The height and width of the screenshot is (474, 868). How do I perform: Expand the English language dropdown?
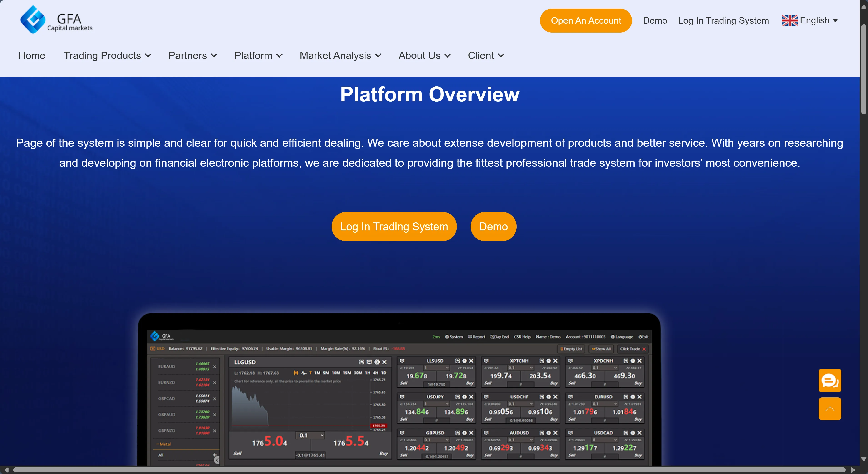[809, 20]
